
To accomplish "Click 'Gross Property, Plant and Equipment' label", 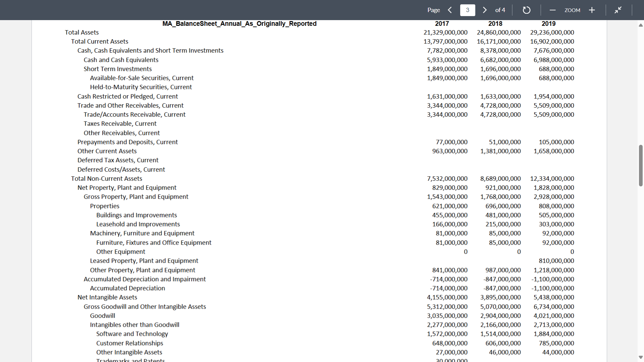I will 136,197.
